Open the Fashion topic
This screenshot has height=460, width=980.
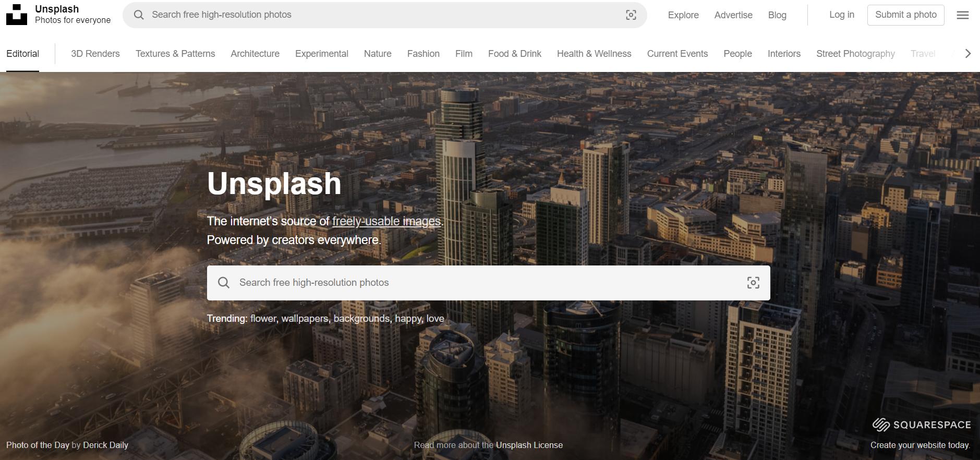(424, 54)
